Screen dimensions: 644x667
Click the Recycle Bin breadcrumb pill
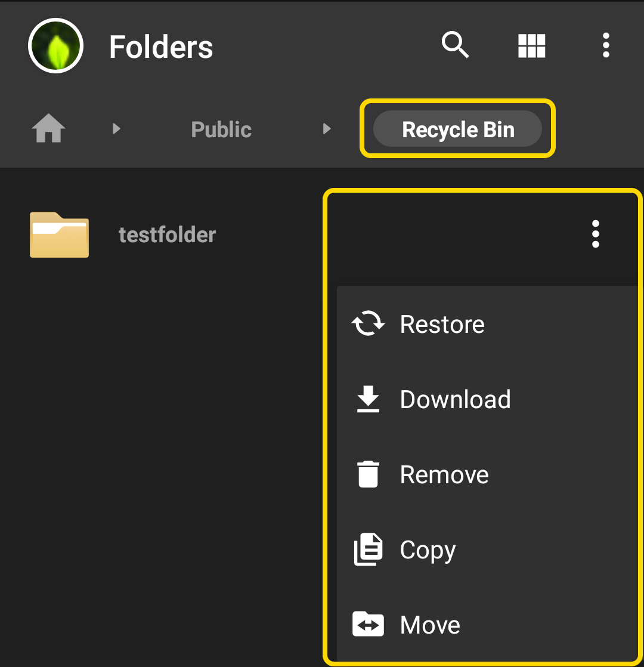point(457,129)
